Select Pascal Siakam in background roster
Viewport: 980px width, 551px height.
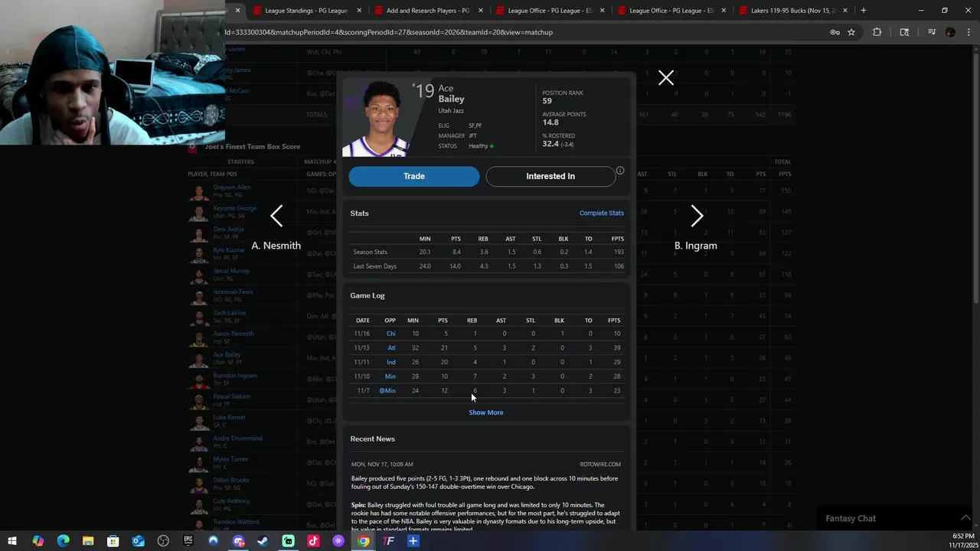pos(232,396)
